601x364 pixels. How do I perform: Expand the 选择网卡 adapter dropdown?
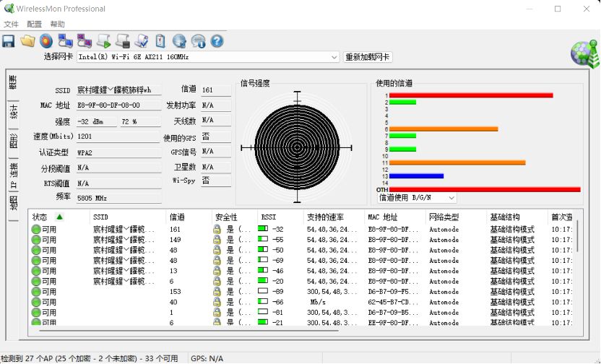click(334, 57)
